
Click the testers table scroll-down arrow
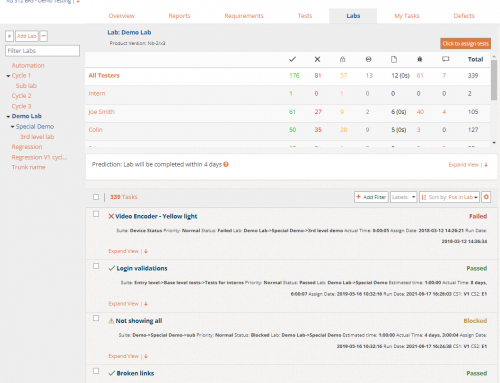[494, 143]
